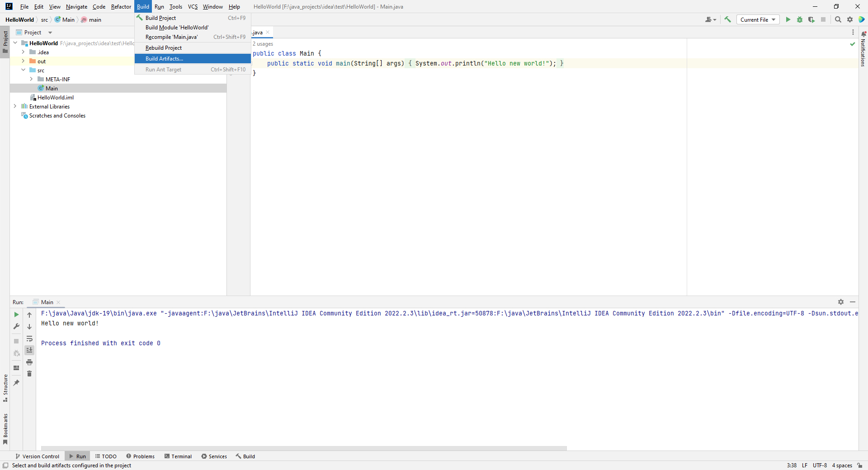The height and width of the screenshot is (470, 868).
Task: Expand the META-INF folder
Action: pos(31,79)
